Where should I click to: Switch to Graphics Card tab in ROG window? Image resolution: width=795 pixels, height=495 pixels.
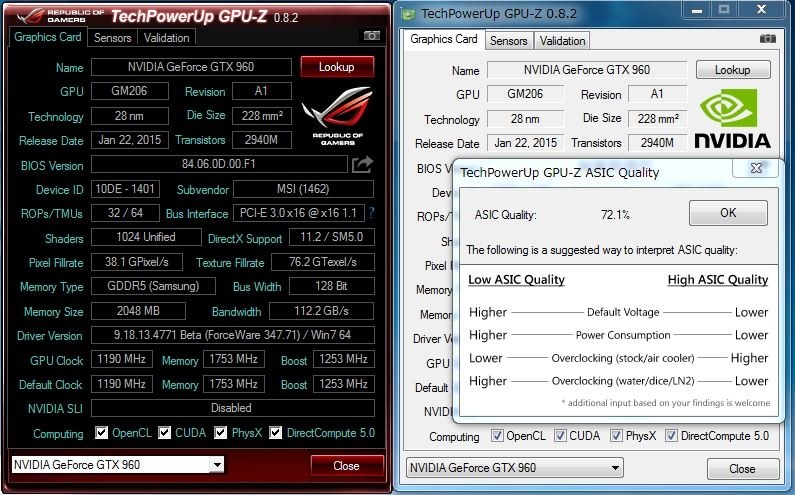tap(48, 37)
